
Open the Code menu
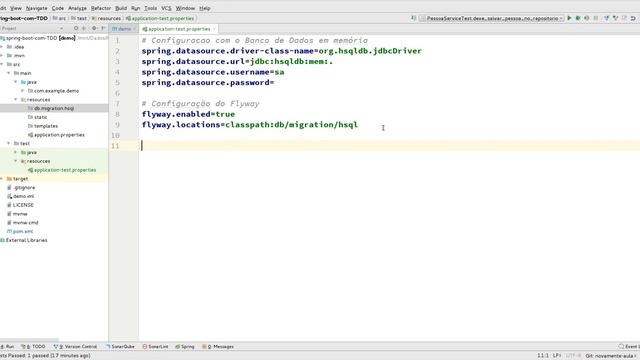[58, 8]
